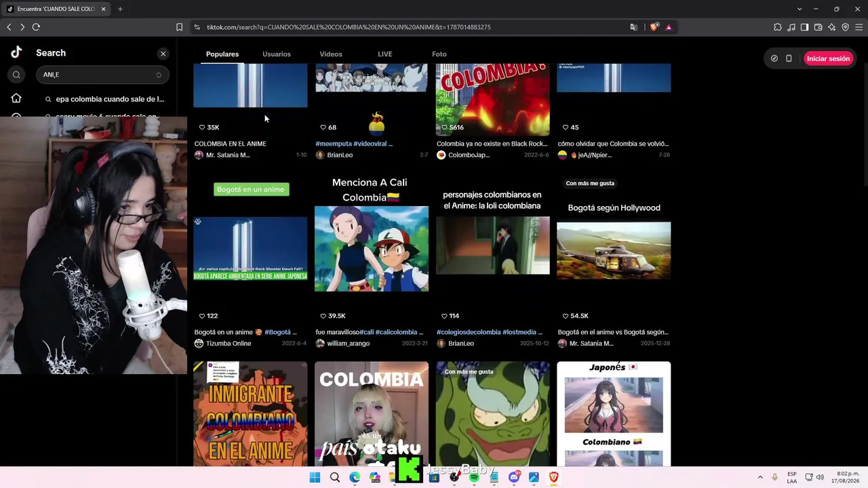Open Microsoft Edge from the taskbar
The width and height of the screenshot is (868, 488).
point(355,478)
